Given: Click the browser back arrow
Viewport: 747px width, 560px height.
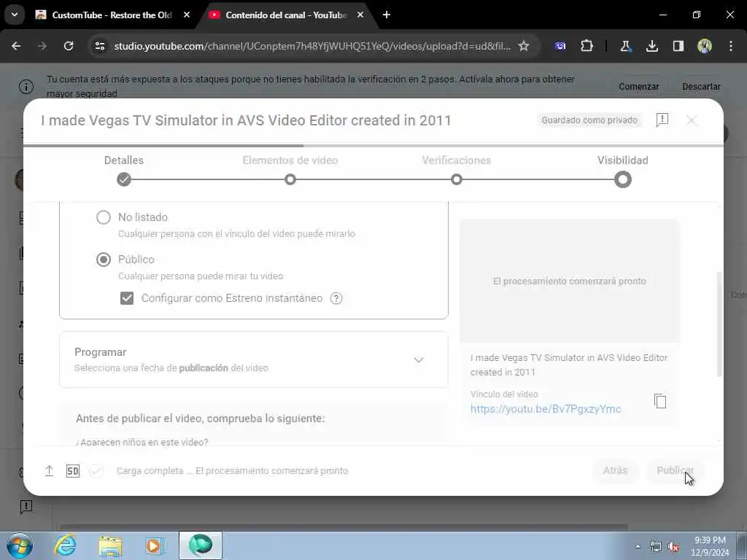Looking at the screenshot, I should coord(16,46).
